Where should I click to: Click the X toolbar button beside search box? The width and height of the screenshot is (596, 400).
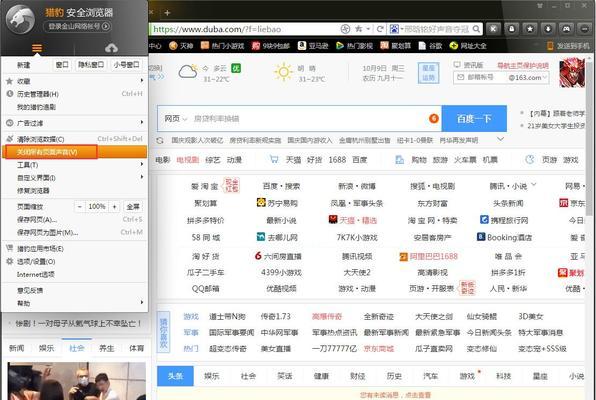[x=493, y=29]
